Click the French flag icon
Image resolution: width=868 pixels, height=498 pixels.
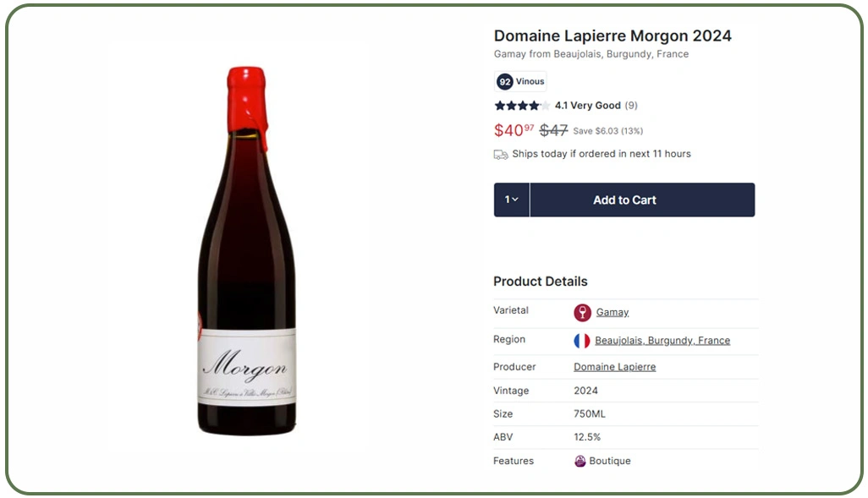tap(582, 341)
